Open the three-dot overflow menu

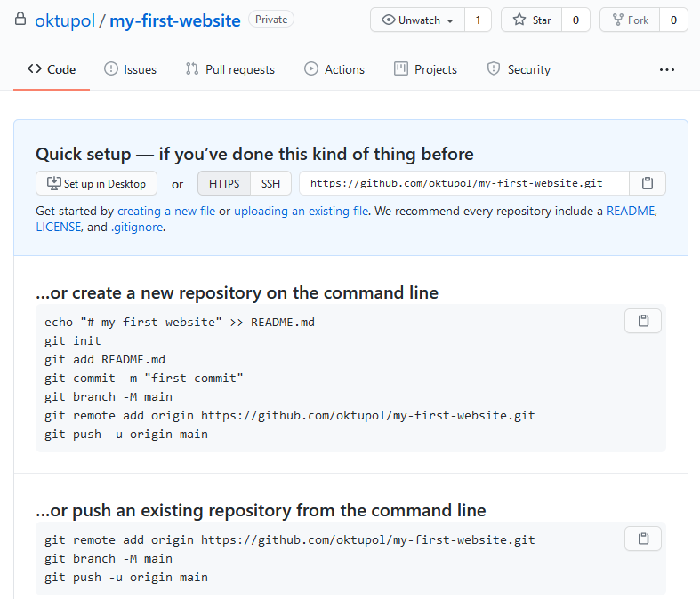point(667,69)
